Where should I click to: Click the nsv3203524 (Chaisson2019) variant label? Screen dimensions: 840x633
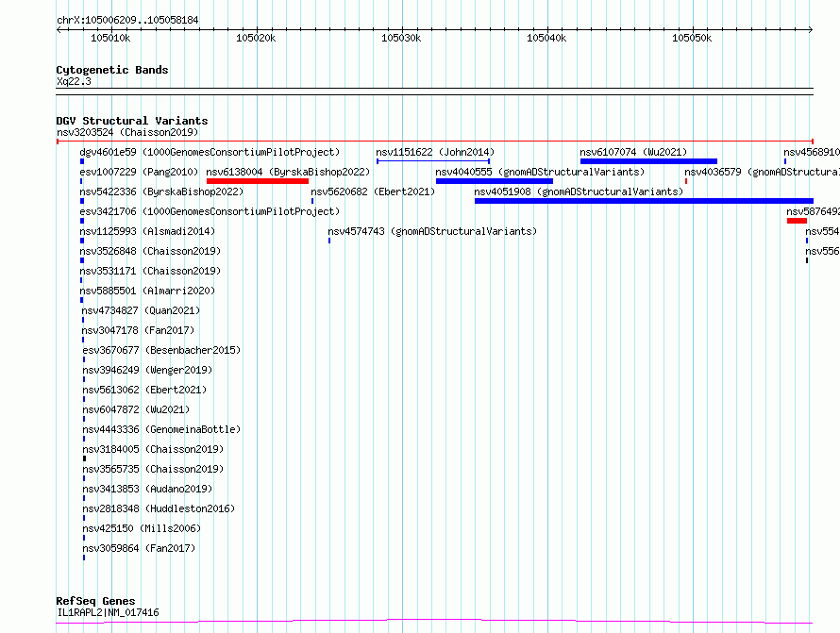pyautogui.click(x=127, y=132)
